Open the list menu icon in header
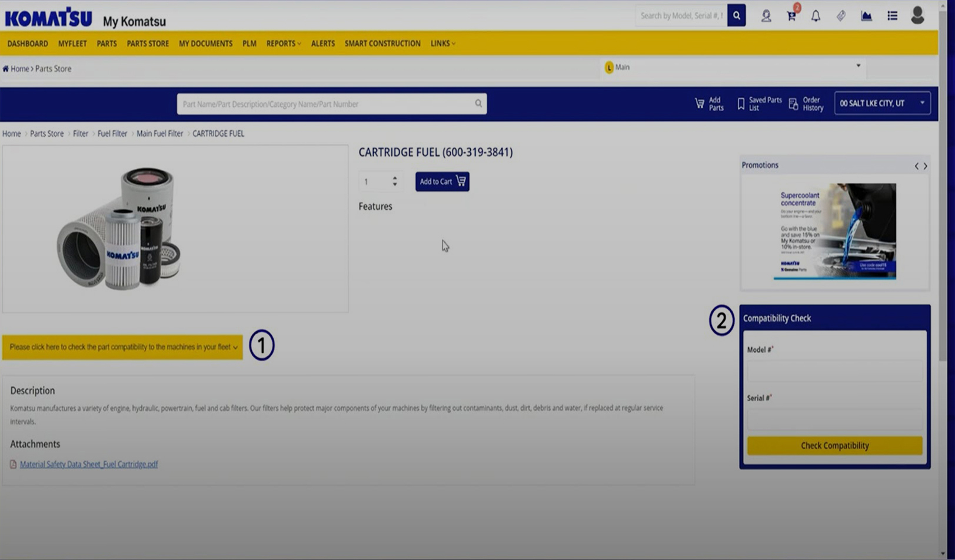955x560 pixels. (x=892, y=16)
